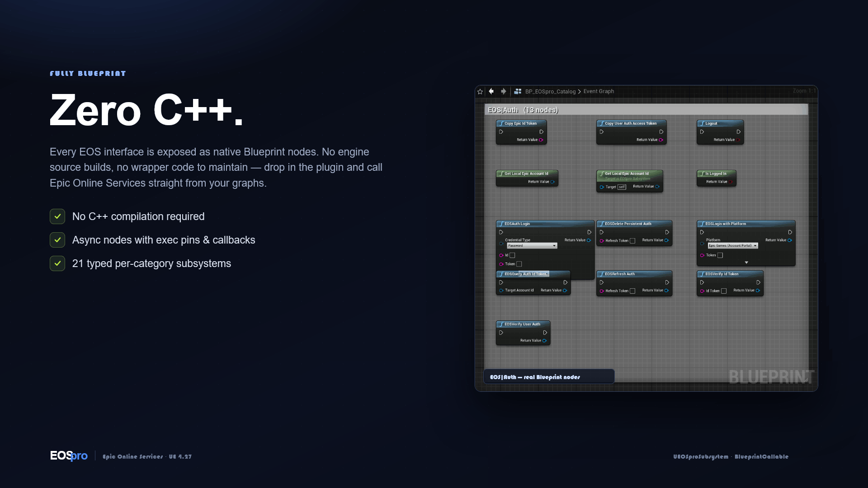Click Refresh Token box on EOSDelete Persistent Auth
The image size is (868, 488).
pos(632,241)
